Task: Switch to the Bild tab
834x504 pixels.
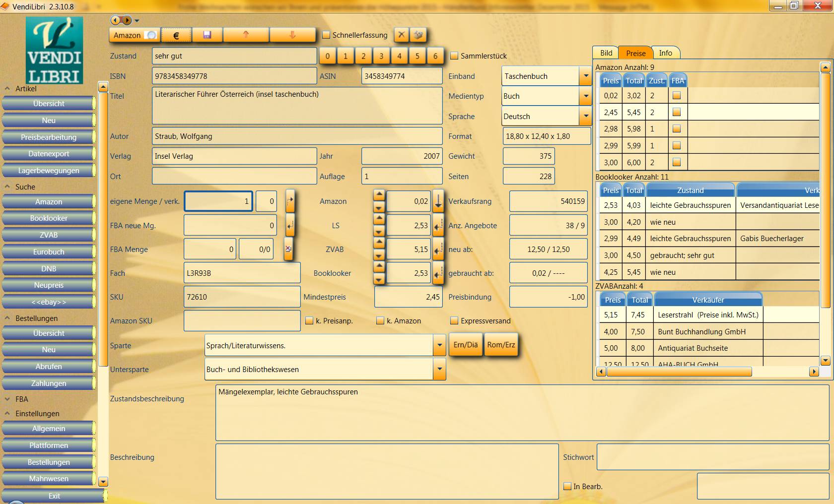Action: 606,53
